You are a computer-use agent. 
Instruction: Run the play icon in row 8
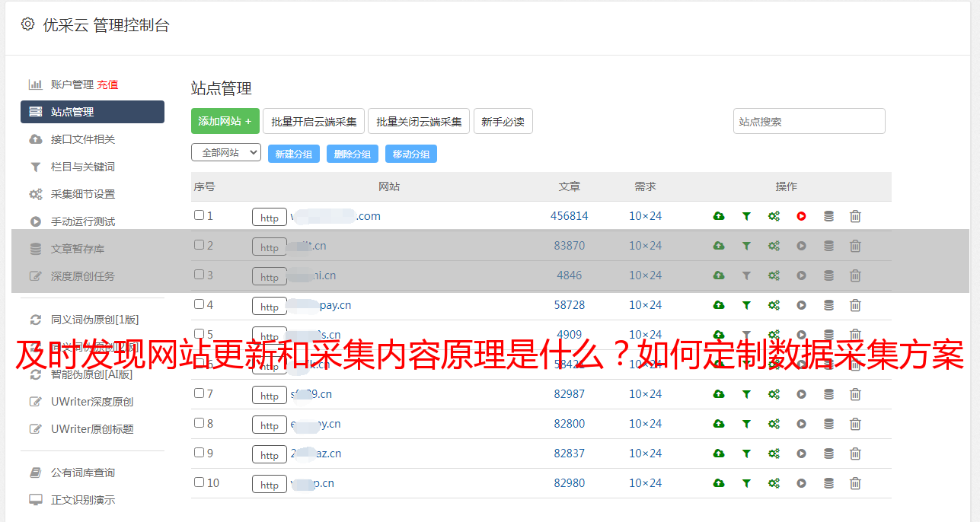(x=801, y=424)
